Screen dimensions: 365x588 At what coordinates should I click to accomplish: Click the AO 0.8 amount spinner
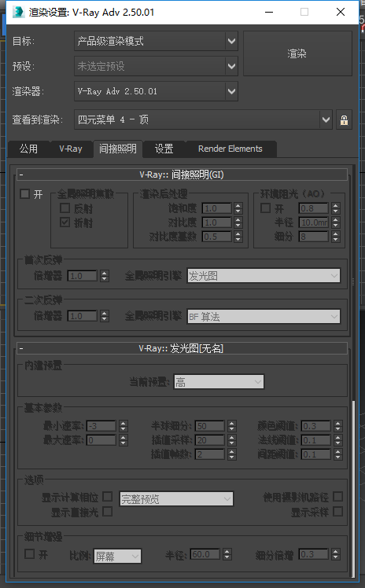(x=336, y=208)
